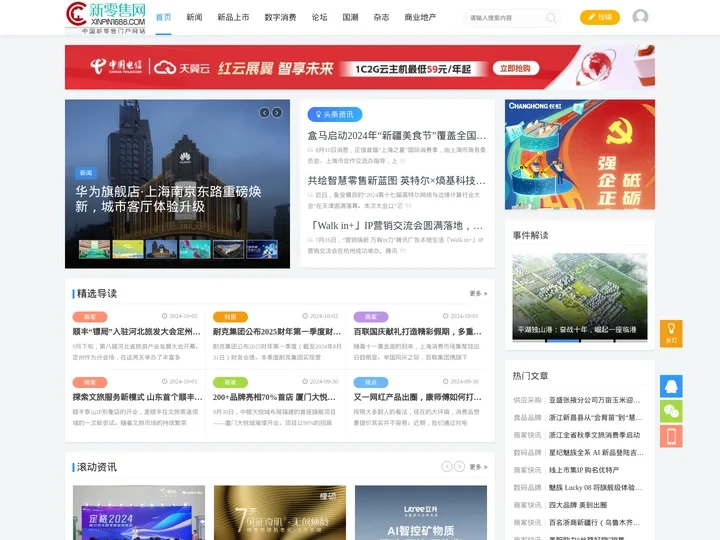Click 立即抢购 on the 天翼云 banner
This screenshot has width=720, height=540.
click(x=516, y=68)
